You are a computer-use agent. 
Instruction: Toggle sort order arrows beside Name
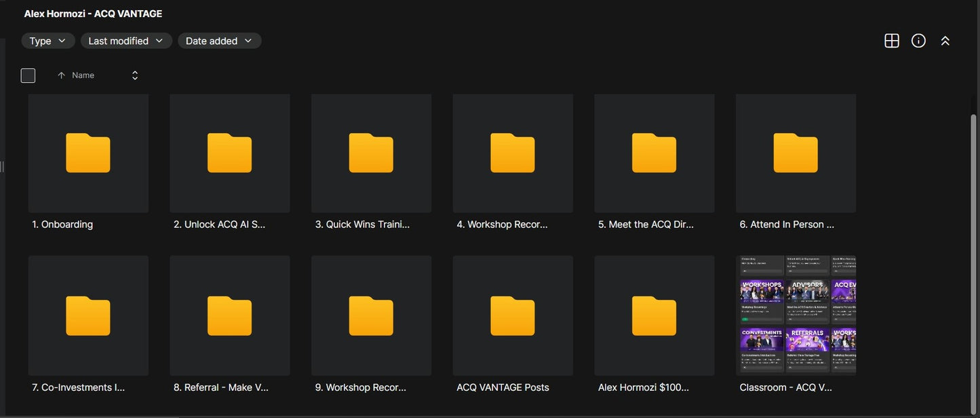point(135,75)
